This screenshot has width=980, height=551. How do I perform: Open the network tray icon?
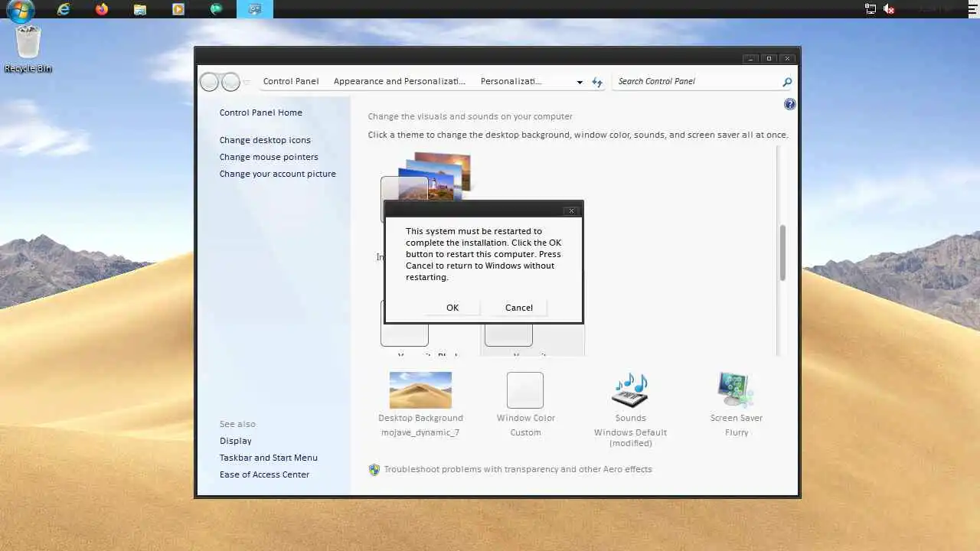[871, 9]
